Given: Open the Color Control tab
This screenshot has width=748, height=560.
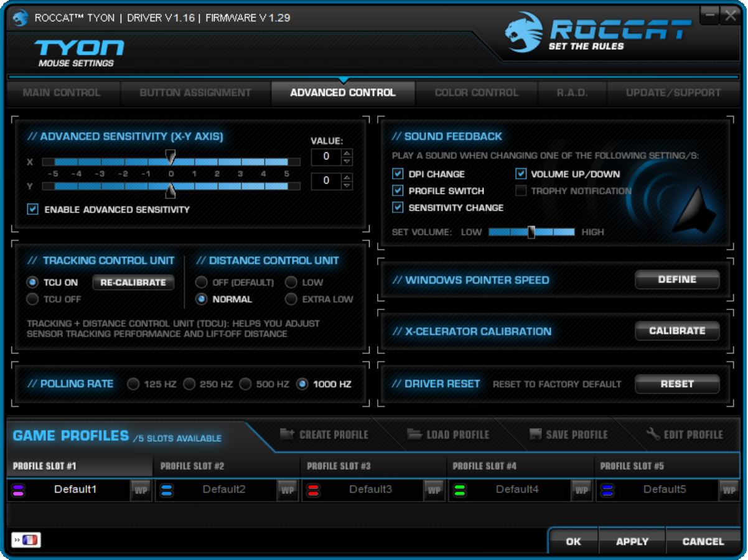Looking at the screenshot, I should 476,93.
